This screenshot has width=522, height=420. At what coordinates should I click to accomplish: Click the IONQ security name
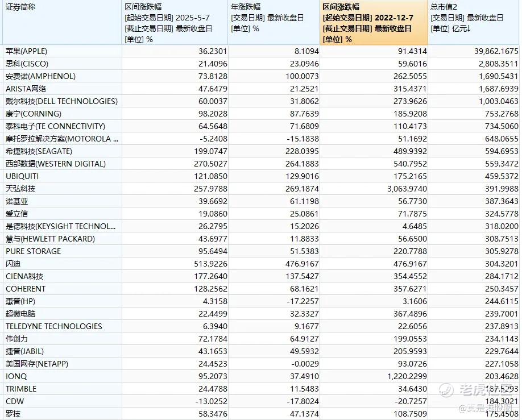pos(16,376)
